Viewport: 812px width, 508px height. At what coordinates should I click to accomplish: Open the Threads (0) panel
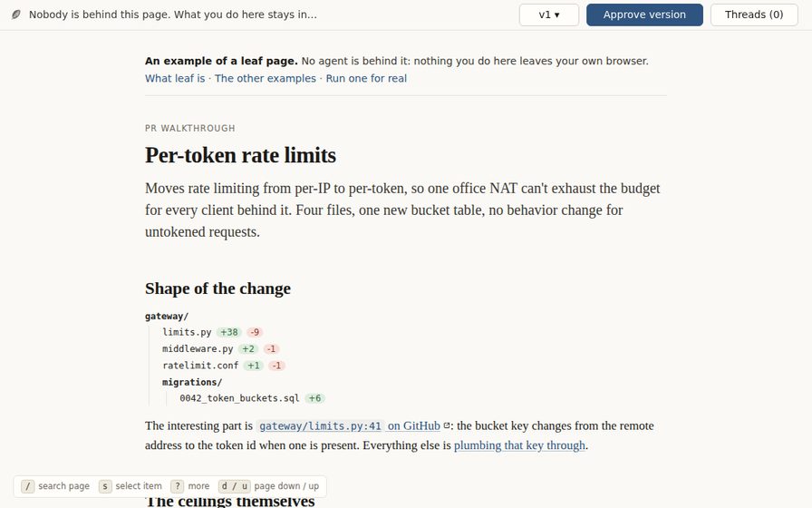click(x=754, y=15)
